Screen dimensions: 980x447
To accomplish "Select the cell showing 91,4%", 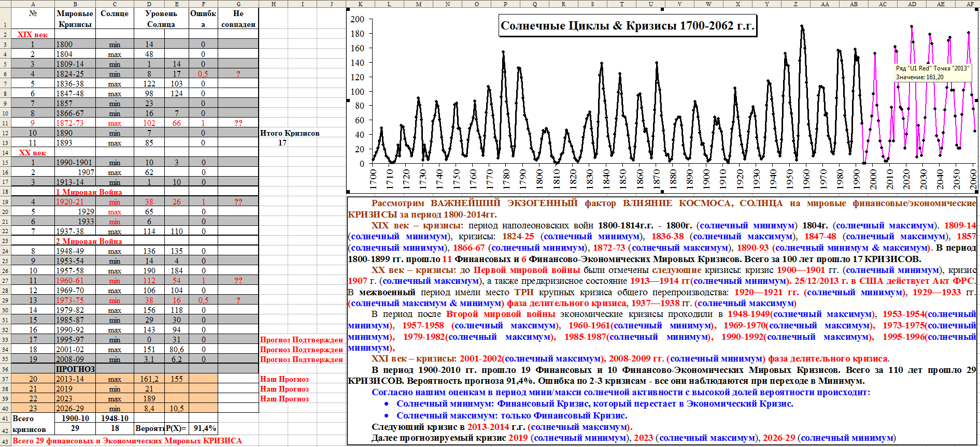I will (204, 428).
